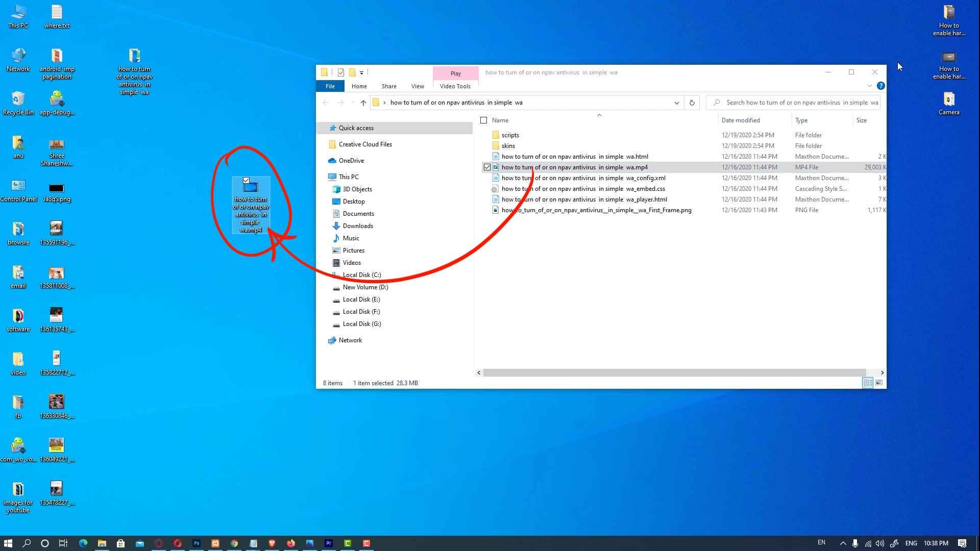Open the Recycle Bin desktop icon
Viewport: 980px width, 551px height.
pos(18,104)
